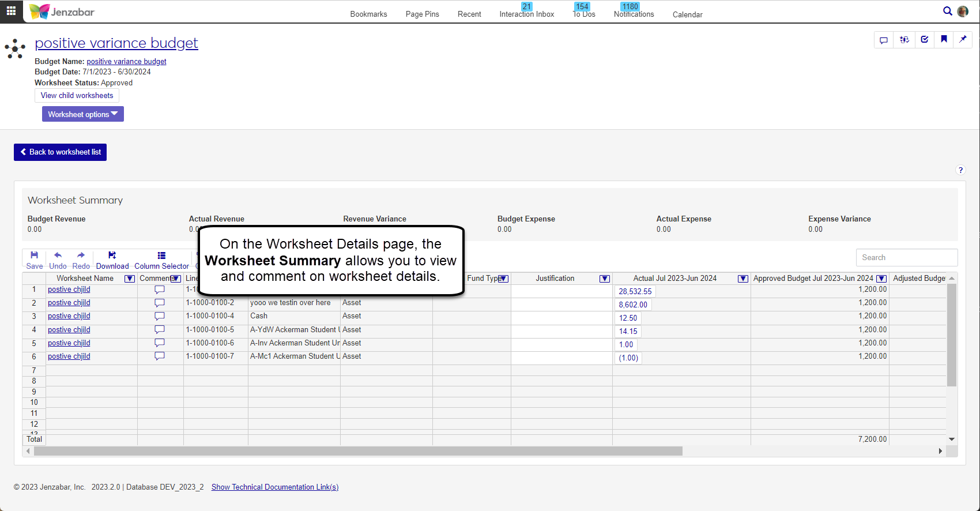Click the View child worksheets button
The height and width of the screenshot is (511, 980).
pyautogui.click(x=77, y=96)
